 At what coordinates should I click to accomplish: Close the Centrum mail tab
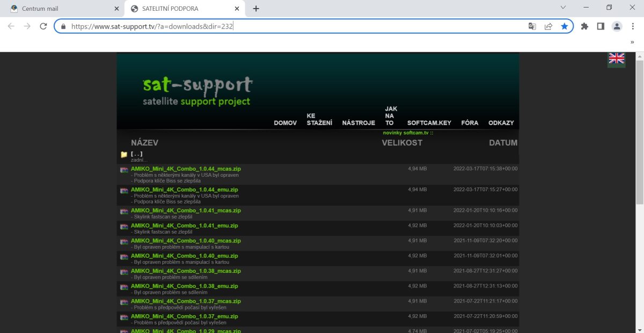(x=117, y=9)
